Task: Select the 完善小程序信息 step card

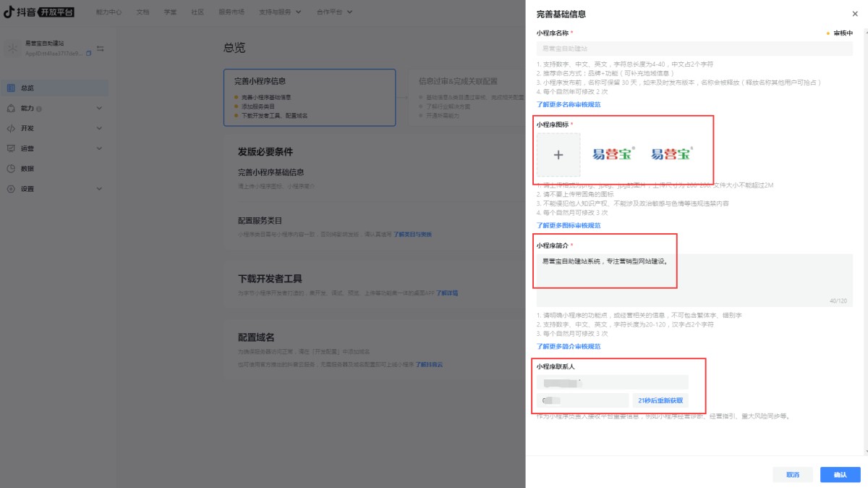Action: [310, 98]
